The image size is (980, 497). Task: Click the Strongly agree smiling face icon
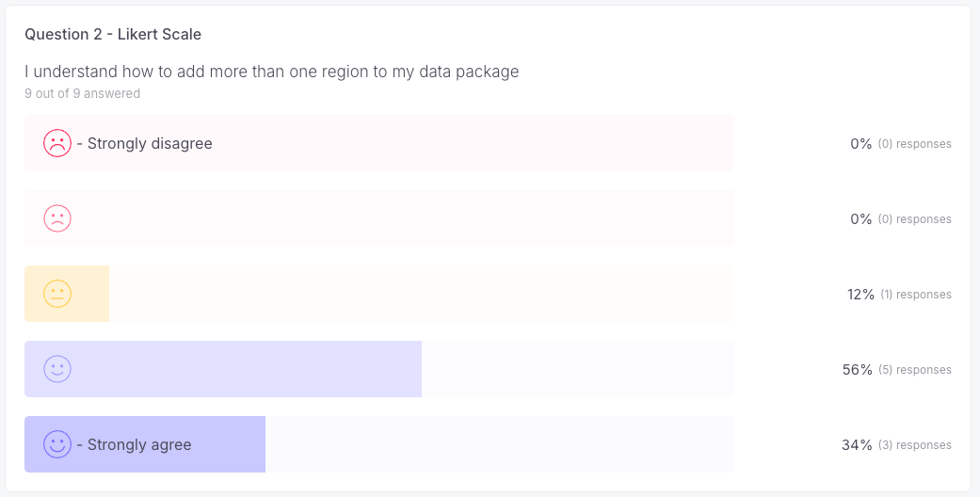(57, 444)
